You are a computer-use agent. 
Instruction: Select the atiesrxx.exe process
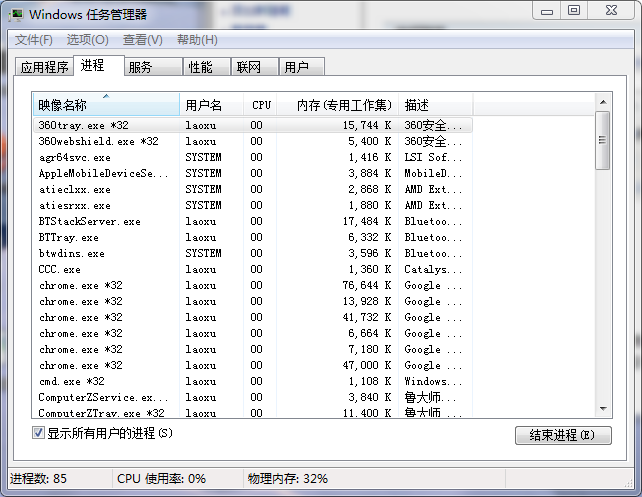click(253, 205)
